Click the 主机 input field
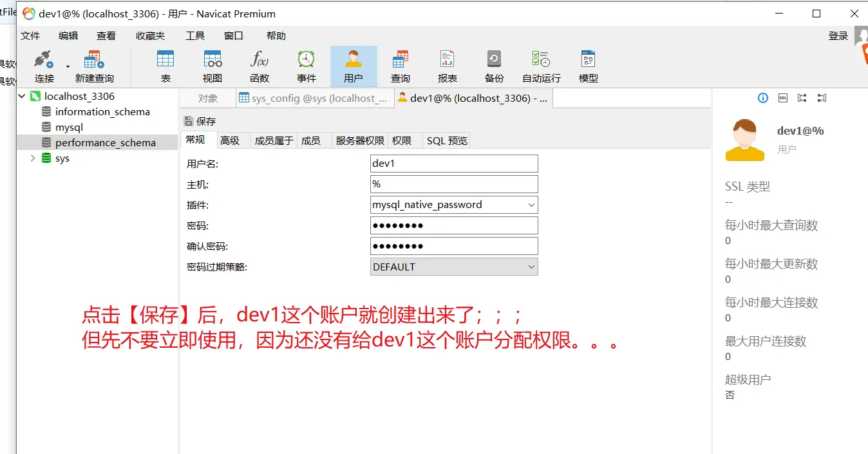The height and width of the screenshot is (454, 868). pyautogui.click(x=454, y=184)
